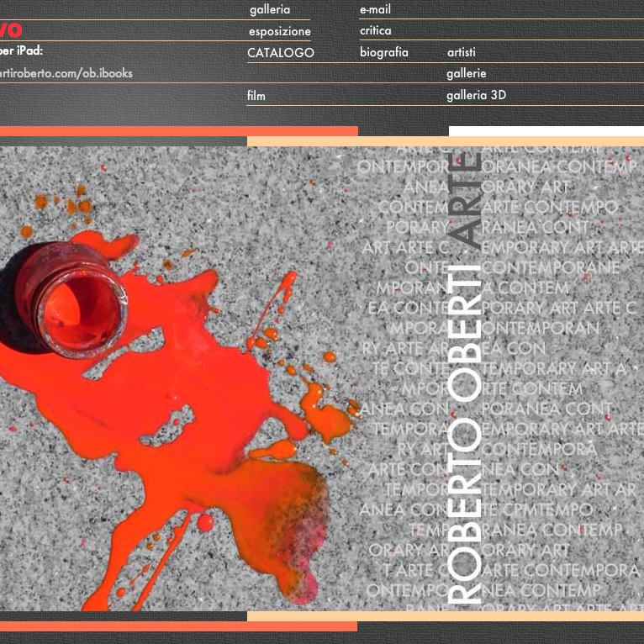The height and width of the screenshot is (644, 644).
Task: Open the film link
Action: tap(256, 96)
